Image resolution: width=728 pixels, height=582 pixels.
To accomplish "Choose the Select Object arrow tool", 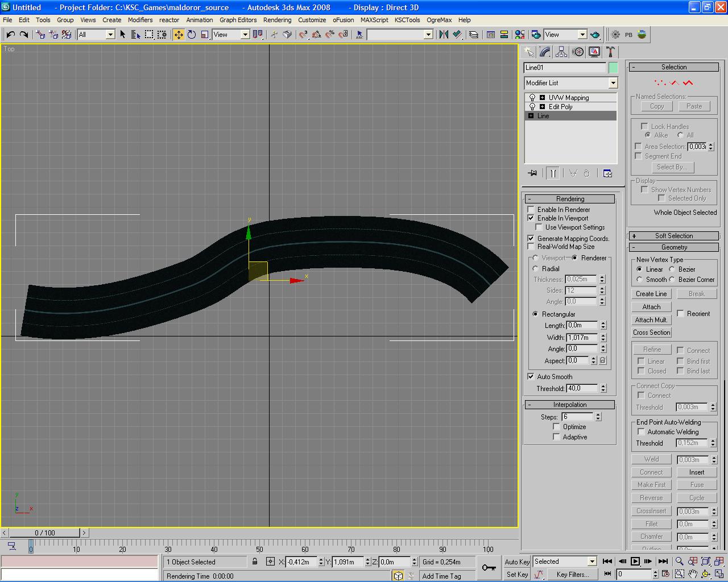I will [122, 35].
